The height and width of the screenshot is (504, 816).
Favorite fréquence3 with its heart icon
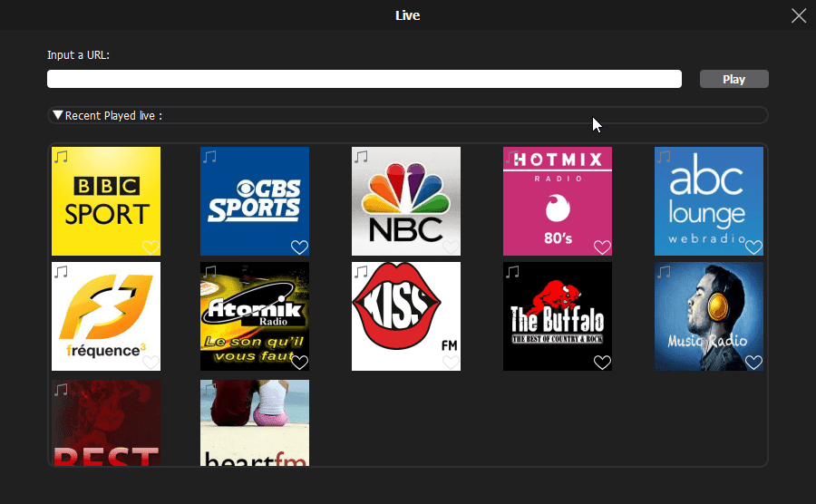point(151,362)
